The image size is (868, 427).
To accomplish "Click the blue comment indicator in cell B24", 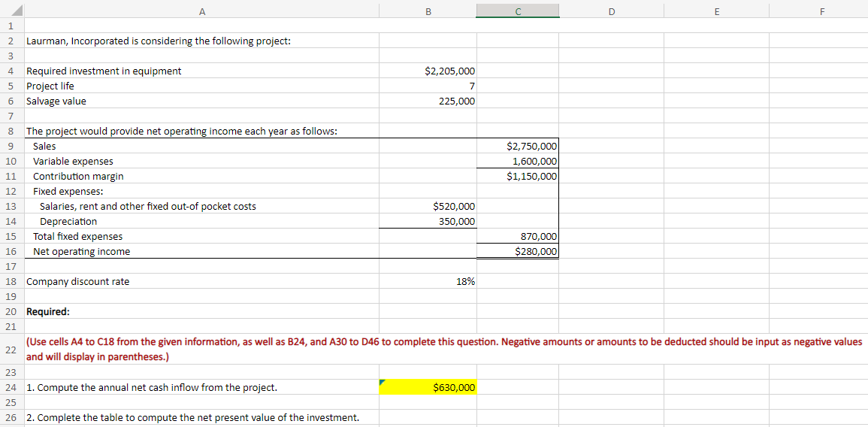I will pos(382,383).
